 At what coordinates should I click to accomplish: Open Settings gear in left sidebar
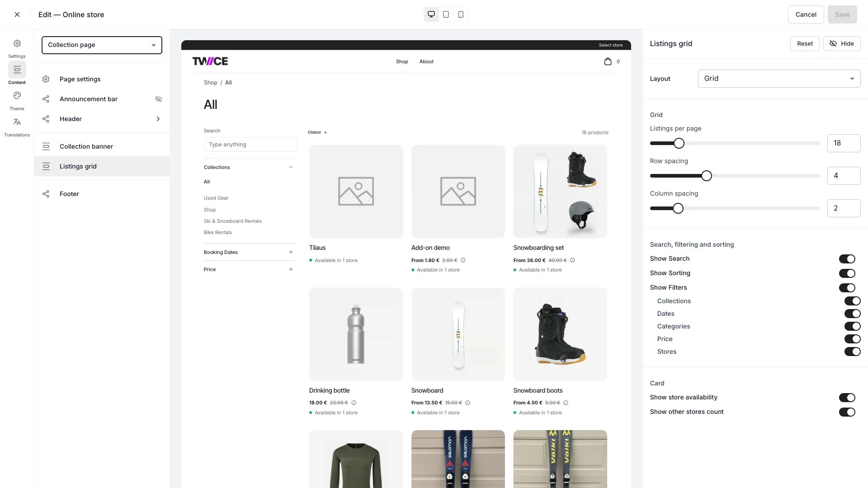17,44
